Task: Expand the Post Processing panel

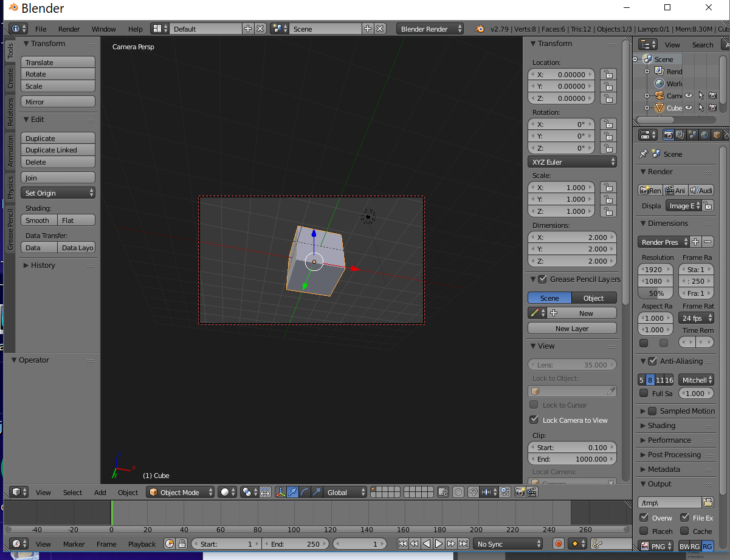Action: point(674,454)
